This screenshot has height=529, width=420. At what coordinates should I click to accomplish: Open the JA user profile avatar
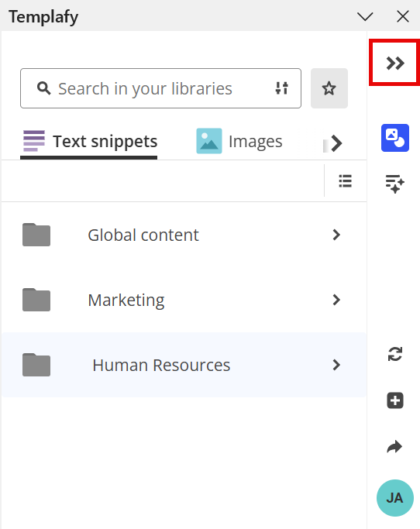pos(395,498)
